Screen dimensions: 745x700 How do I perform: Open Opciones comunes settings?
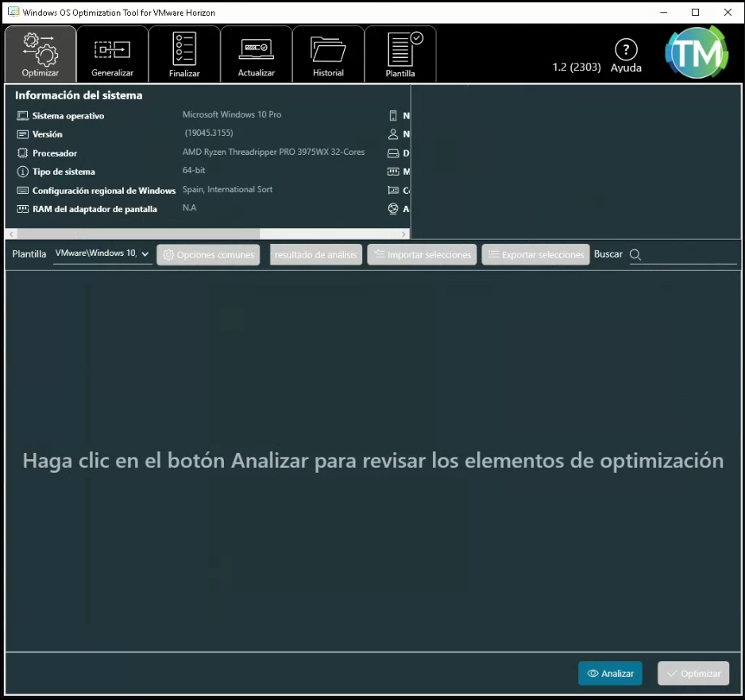coord(208,254)
